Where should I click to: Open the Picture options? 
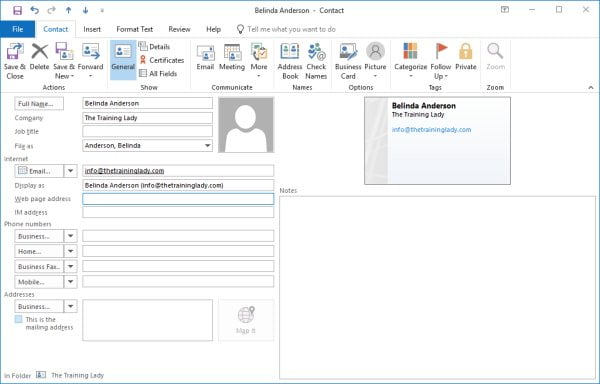(x=375, y=60)
